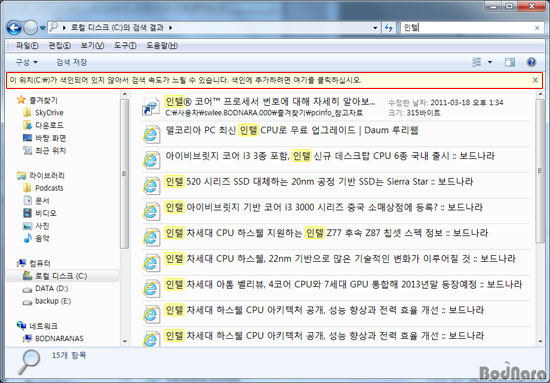Image resolution: width=550 pixels, height=383 pixels.
Task: Click the results list vertical scrollbar
Action: [539, 217]
